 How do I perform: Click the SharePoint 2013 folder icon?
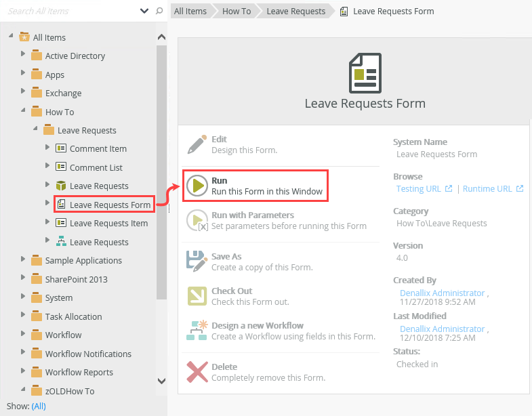point(37,279)
